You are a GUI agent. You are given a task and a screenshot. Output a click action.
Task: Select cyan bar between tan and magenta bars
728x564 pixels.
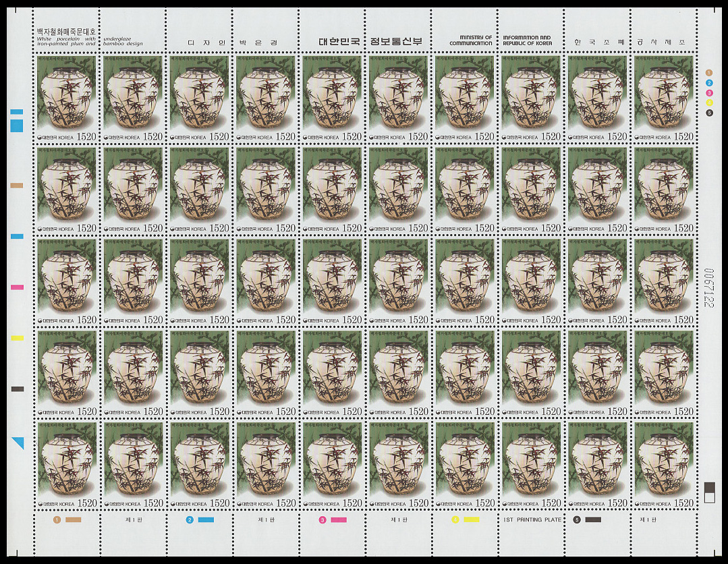[17, 236]
